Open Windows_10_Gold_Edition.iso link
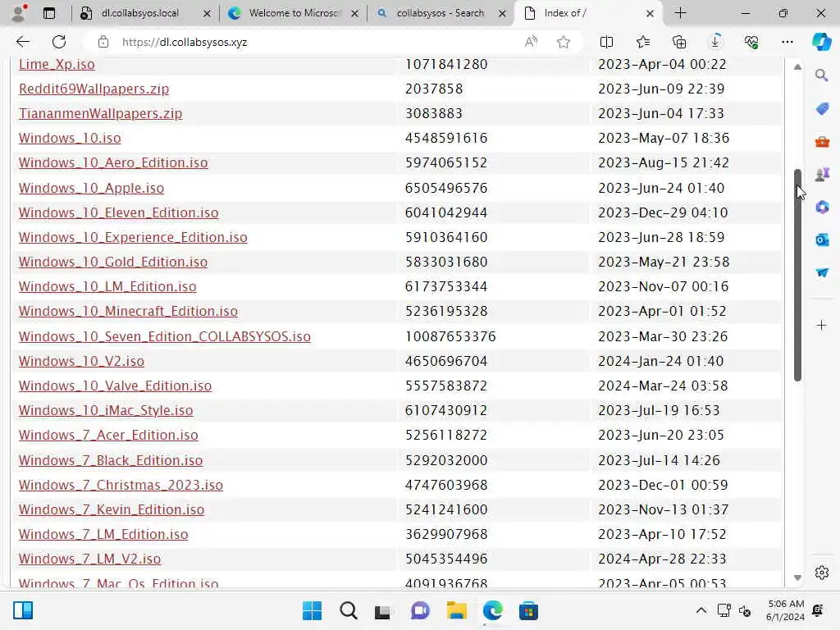 tap(113, 262)
